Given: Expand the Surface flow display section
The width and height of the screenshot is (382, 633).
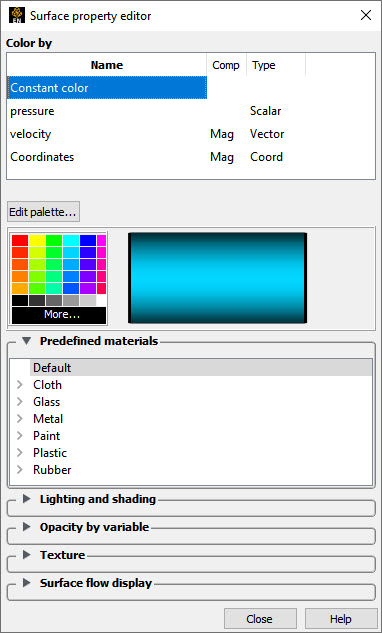Looking at the screenshot, I should (27, 583).
